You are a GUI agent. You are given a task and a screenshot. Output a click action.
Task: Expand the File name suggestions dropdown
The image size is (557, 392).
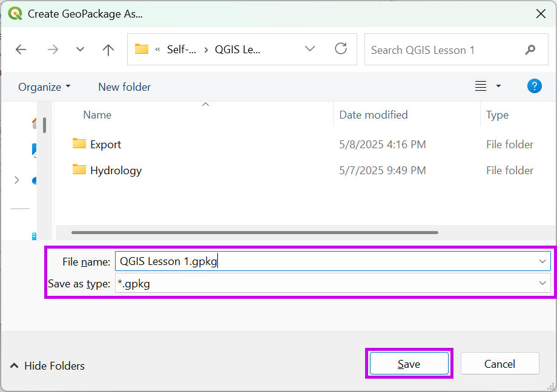[x=542, y=261]
